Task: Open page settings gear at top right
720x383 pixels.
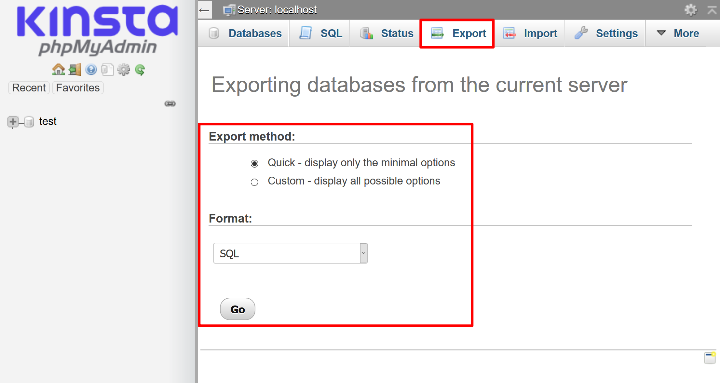Action: point(691,10)
